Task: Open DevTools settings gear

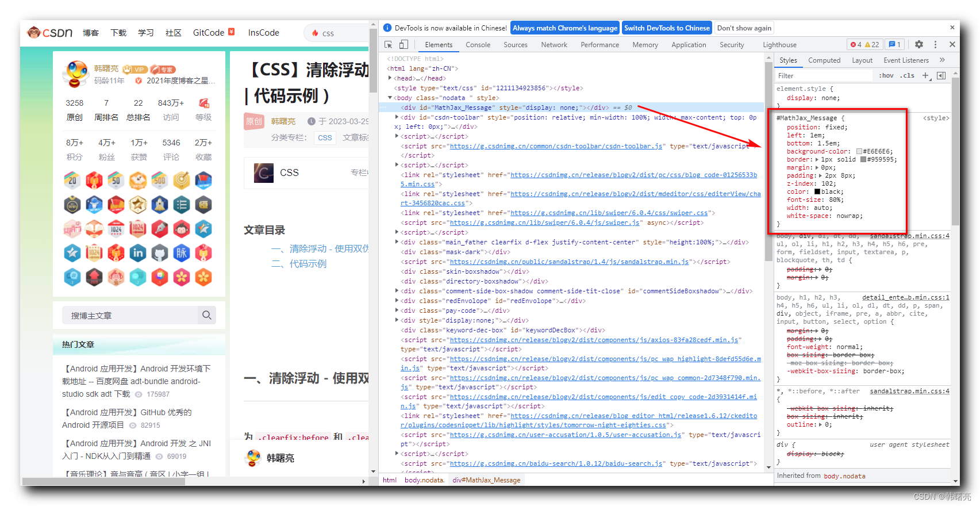Action: [x=919, y=44]
